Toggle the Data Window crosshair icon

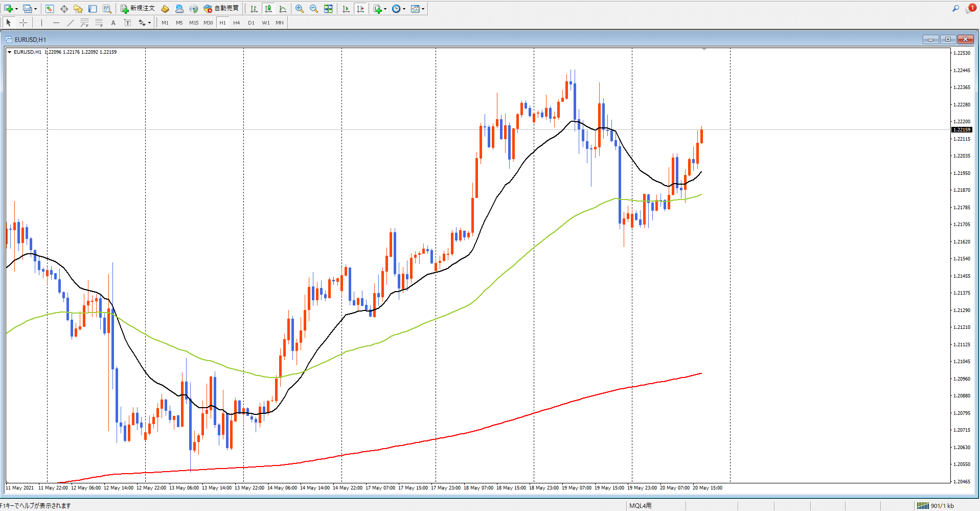[x=64, y=9]
